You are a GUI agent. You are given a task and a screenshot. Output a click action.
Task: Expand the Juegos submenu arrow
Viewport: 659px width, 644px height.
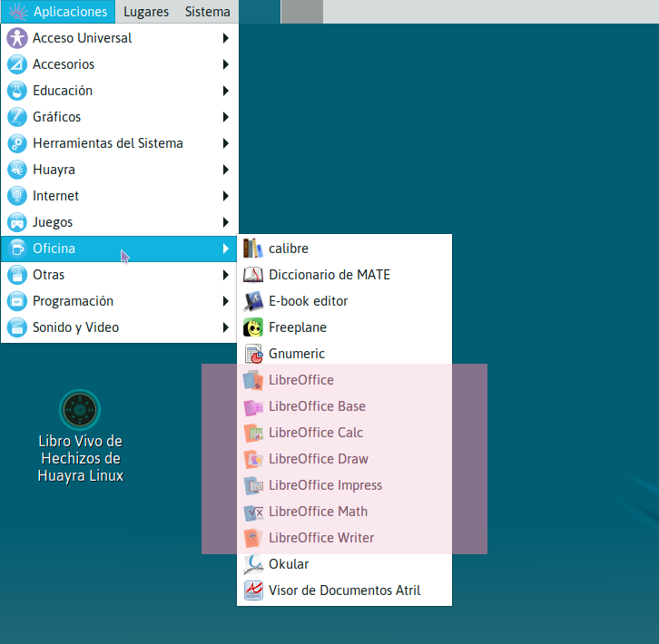click(x=226, y=222)
